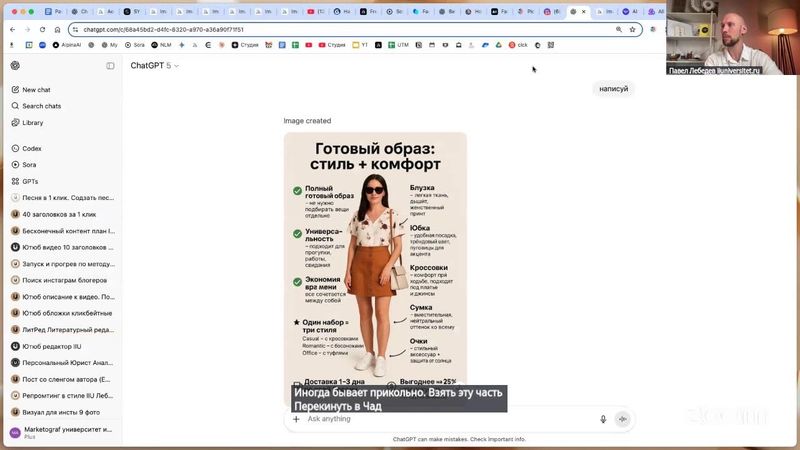The height and width of the screenshot is (450, 800).
Task: Open the Marketograf account menu
Action: pyautogui.click(x=63, y=433)
